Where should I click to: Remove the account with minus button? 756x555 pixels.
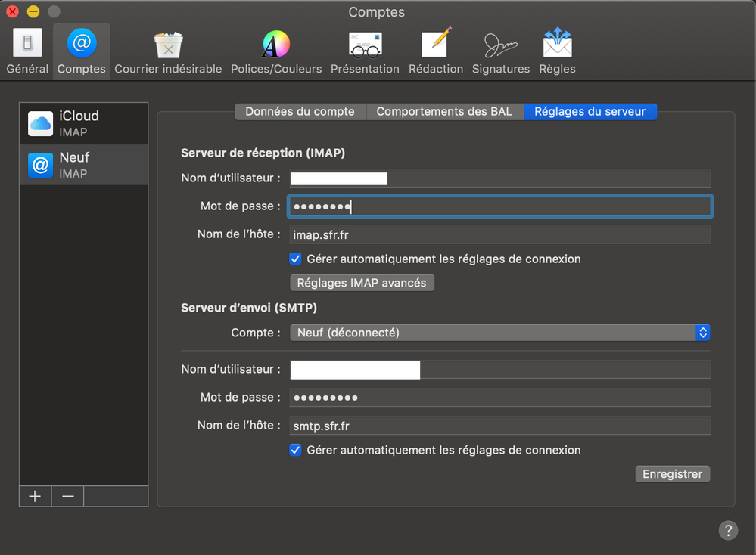68,496
